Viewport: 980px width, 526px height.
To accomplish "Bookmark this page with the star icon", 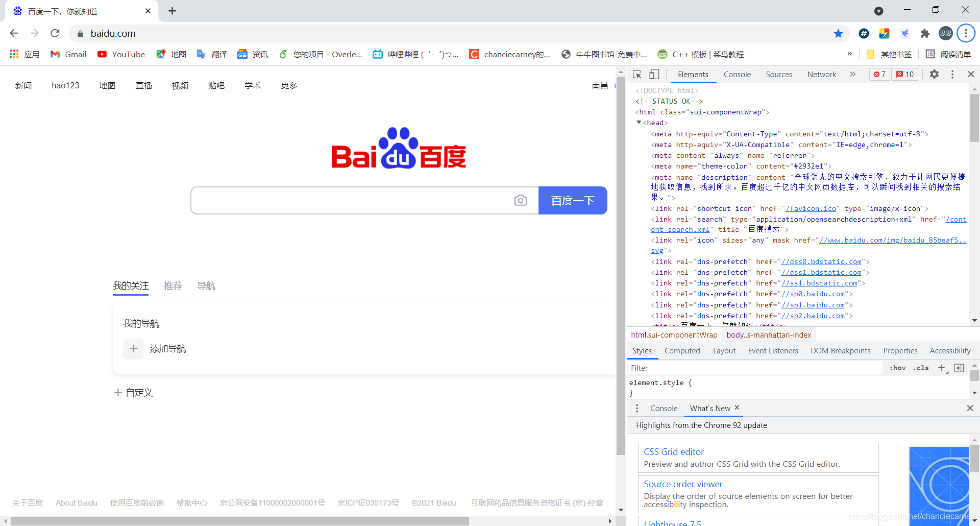I will [838, 33].
